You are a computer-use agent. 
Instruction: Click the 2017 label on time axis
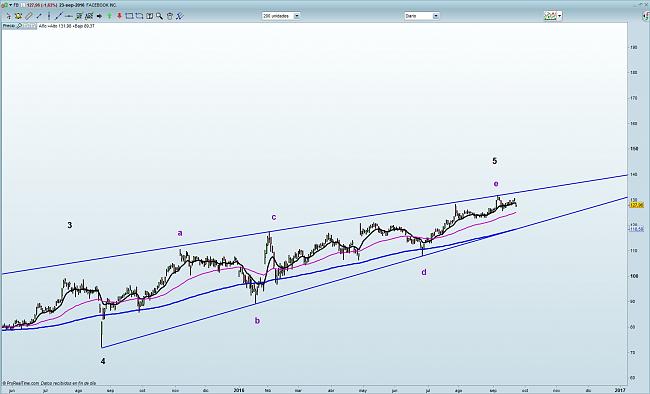tap(620, 390)
